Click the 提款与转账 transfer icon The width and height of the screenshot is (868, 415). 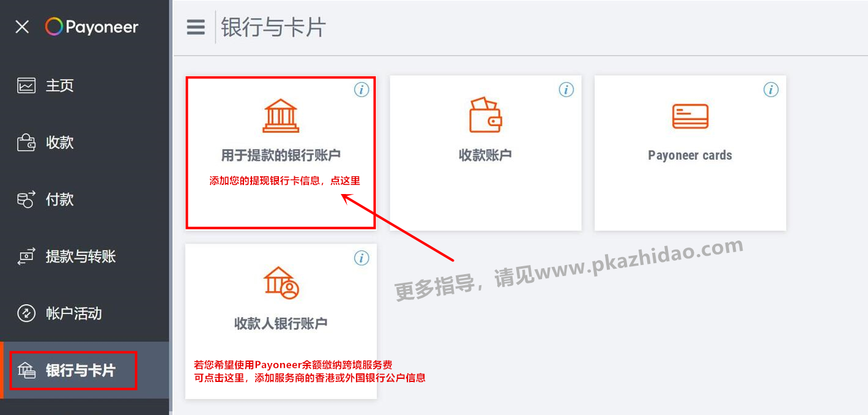click(x=26, y=256)
